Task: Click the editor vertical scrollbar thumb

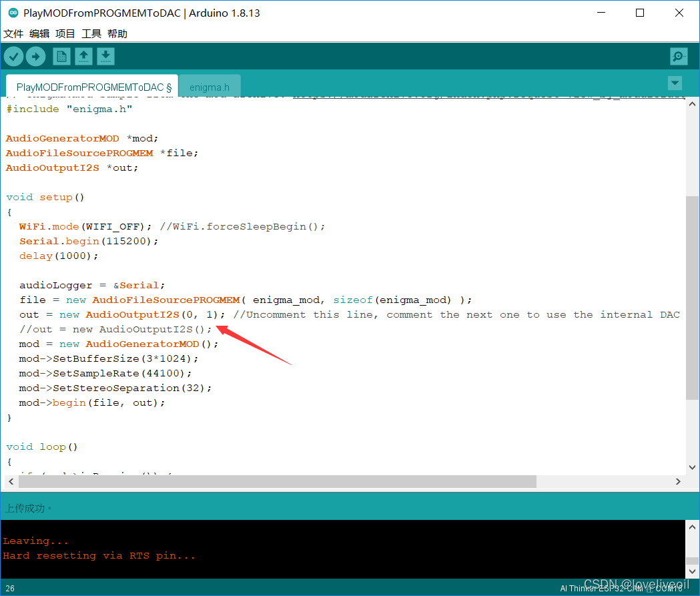Action: pyautogui.click(x=692, y=298)
